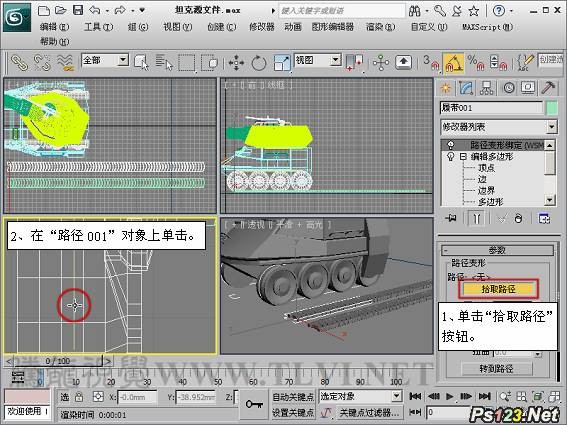Viewport: 567px width, 425px height.
Task: Select 边 sub-object level
Action: coord(482,179)
